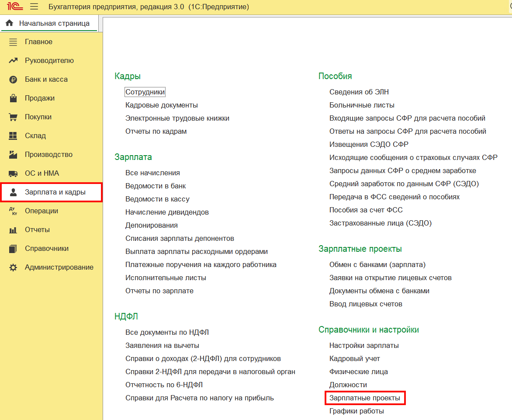Open the Настройки зарплаты link
Screen dimensions: 512x420
[x=364, y=346]
